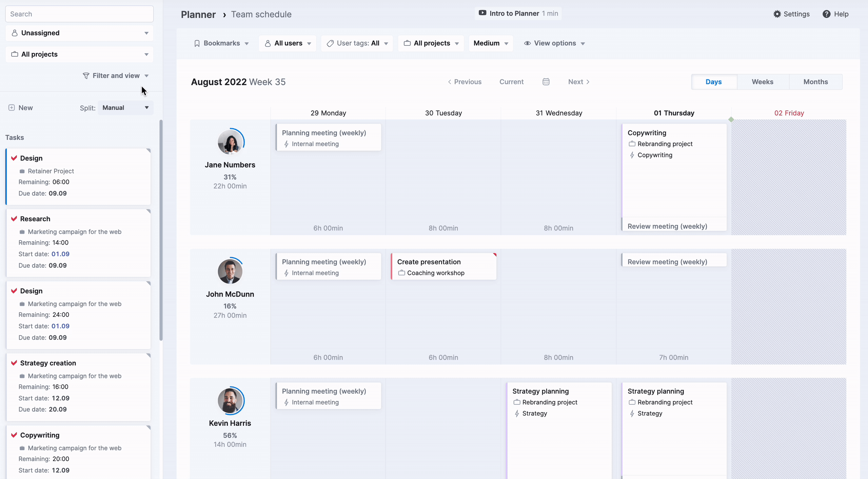The image size is (868, 479).
Task: Click the sidebar vertical scrollbar
Action: pyautogui.click(x=161, y=231)
